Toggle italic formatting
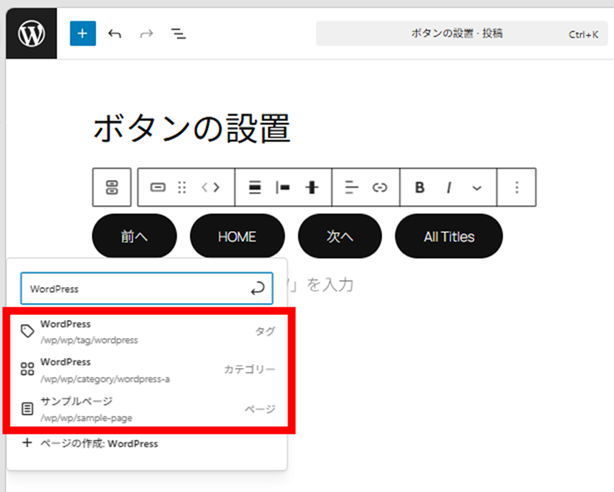The image size is (614, 492). point(449,187)
